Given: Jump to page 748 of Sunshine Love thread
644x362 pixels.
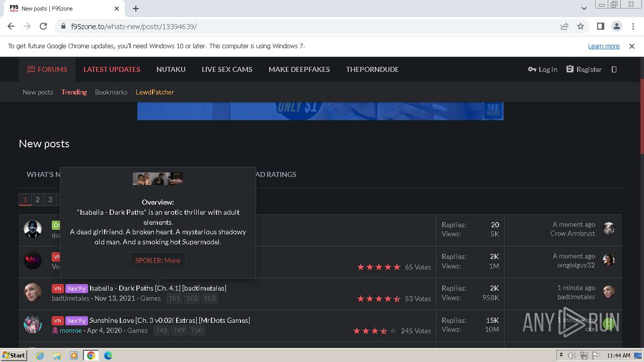Looking at the screenshot, I should (161, 330).
